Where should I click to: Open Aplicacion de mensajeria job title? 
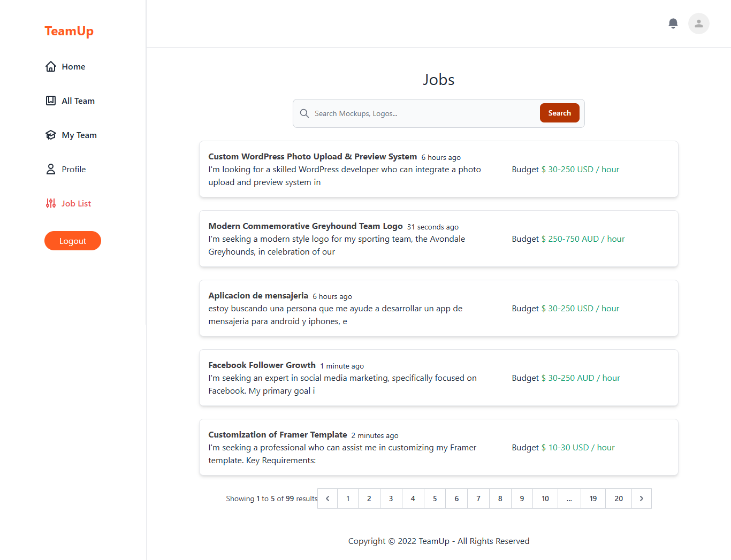tap(258, 295)
